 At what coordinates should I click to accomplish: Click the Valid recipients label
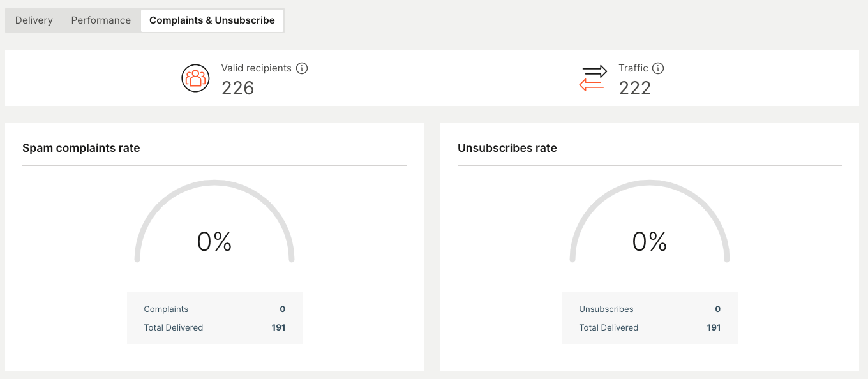256,68
